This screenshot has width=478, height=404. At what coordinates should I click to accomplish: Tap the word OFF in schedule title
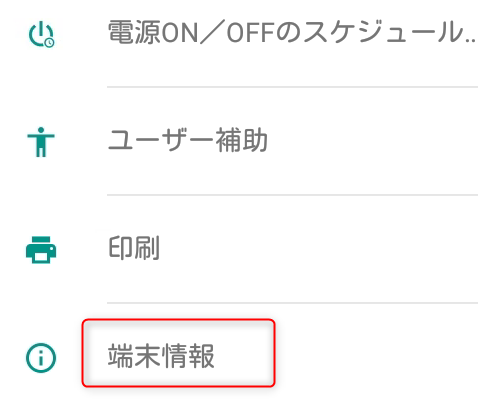pos(250,33)
